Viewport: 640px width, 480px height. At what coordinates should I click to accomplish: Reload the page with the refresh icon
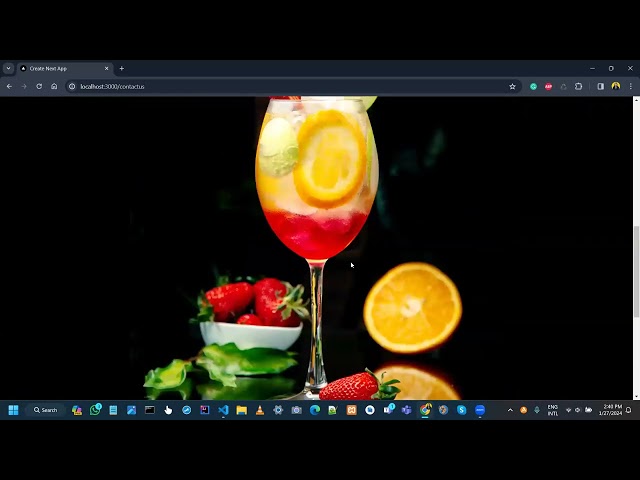(39, 87)
